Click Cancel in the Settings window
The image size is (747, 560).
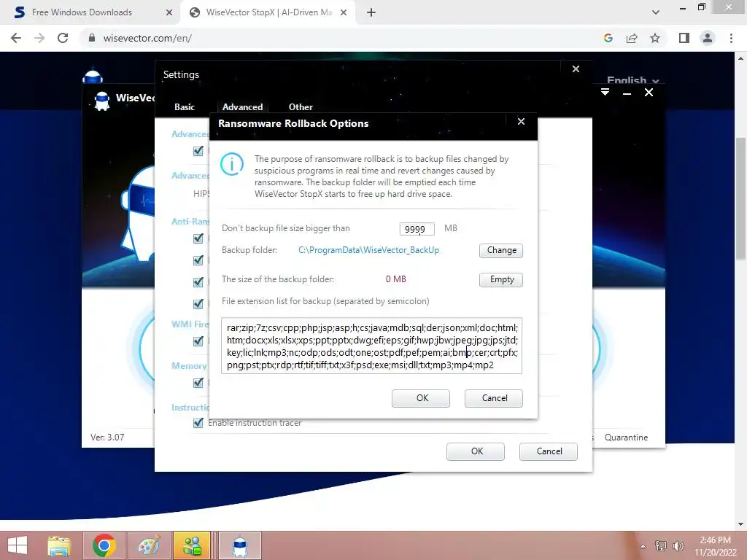click(549, 451)
